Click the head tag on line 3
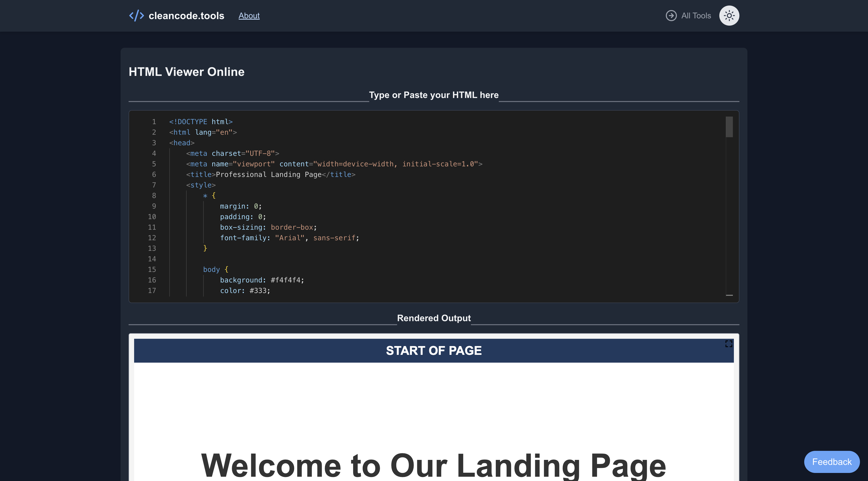Image resolution: width=868 pixels, height=481 pixels. coord(182,142)
